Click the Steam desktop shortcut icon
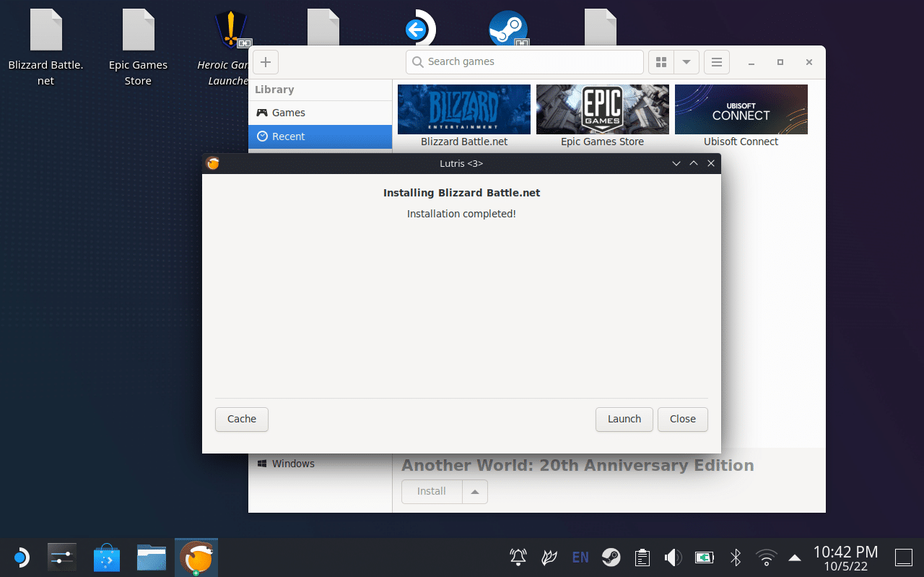The width and height of the screenshot is (924, 577). point(508,29)
